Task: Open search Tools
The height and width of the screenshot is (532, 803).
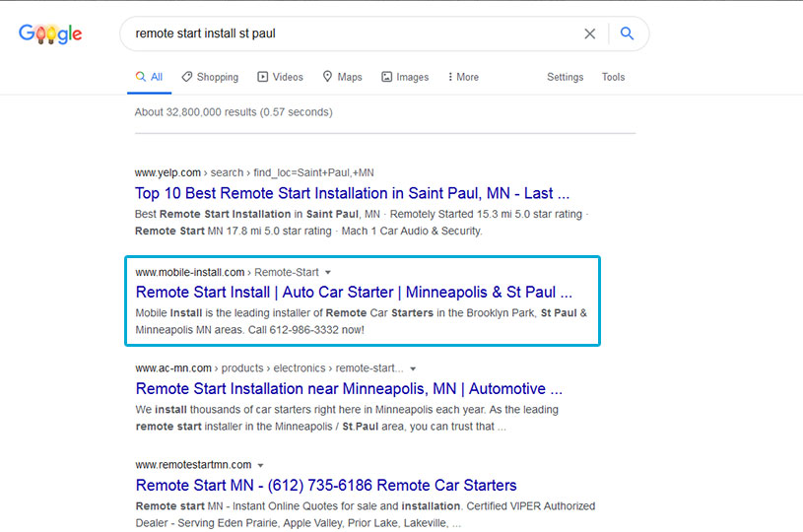Action: coord(613,77)
